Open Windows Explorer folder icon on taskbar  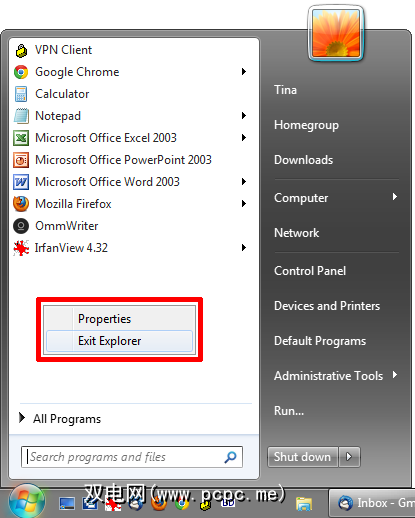[x=304, y=503]
